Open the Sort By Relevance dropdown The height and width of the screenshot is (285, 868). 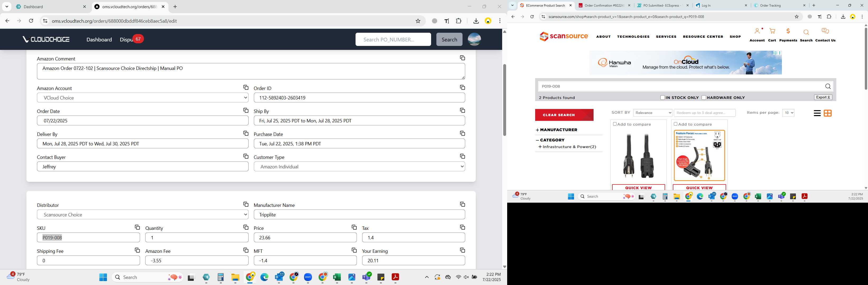[652, 113]
